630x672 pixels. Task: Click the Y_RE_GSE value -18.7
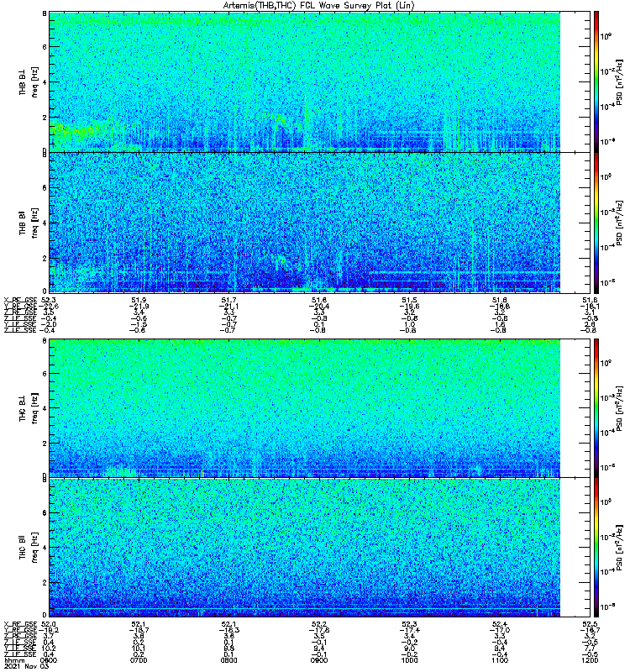139,630
